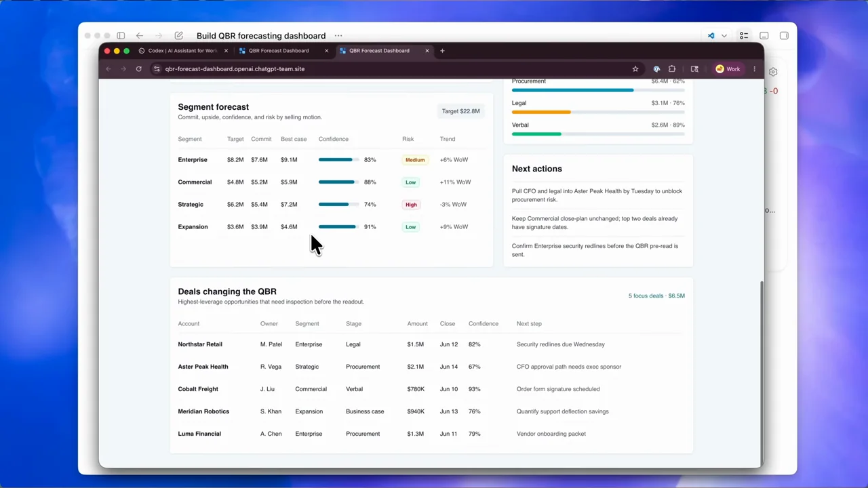Click Enterprise confidence bar at 83%

tap(338, 160)
